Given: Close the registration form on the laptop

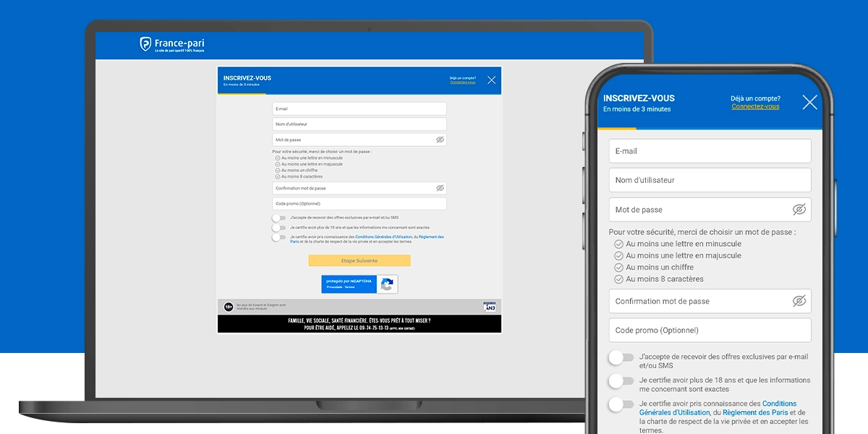Looking at the screenshot, I should [491, 80].
